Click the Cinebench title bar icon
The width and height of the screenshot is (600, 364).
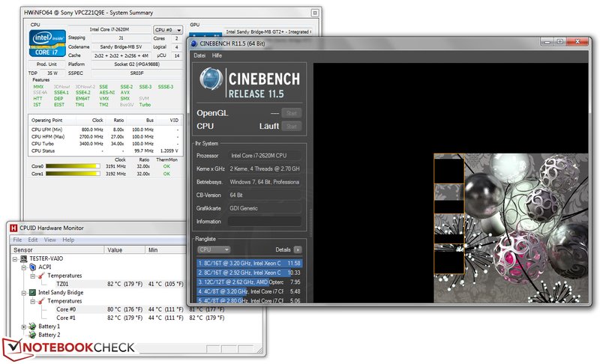click(194, 43)
